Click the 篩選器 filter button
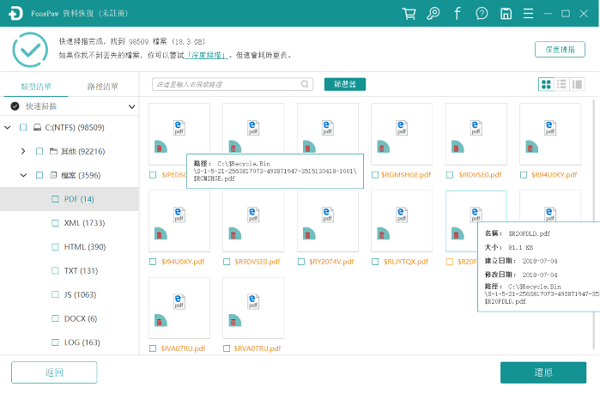600x393 pixels. point(345,84)
